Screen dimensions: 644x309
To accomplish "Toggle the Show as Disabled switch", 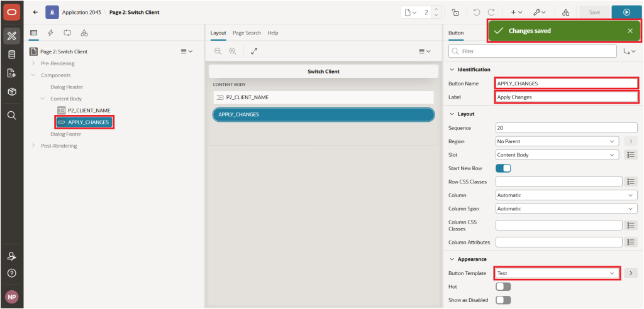I will point(503,300).
